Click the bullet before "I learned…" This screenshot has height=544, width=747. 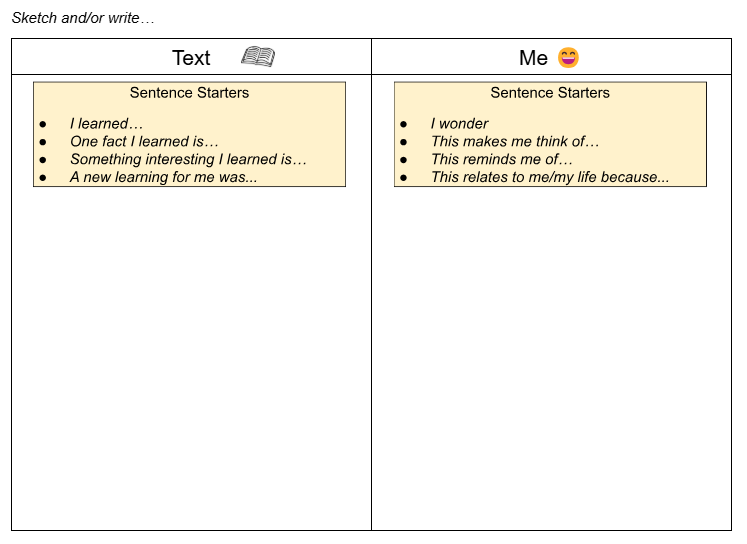pyautogui.click(x=43, y=124)
